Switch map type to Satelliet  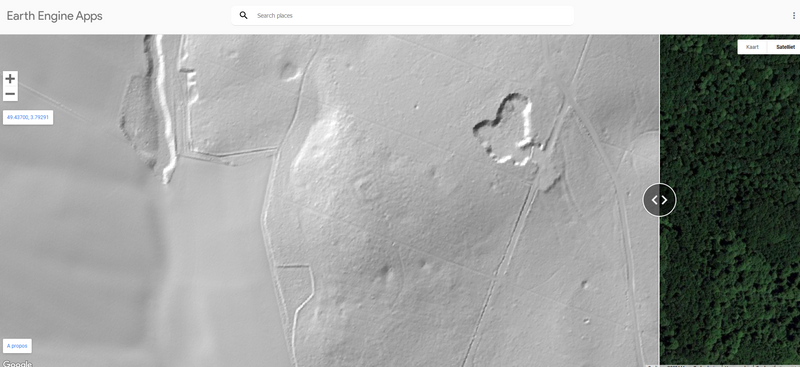(785, 47)
